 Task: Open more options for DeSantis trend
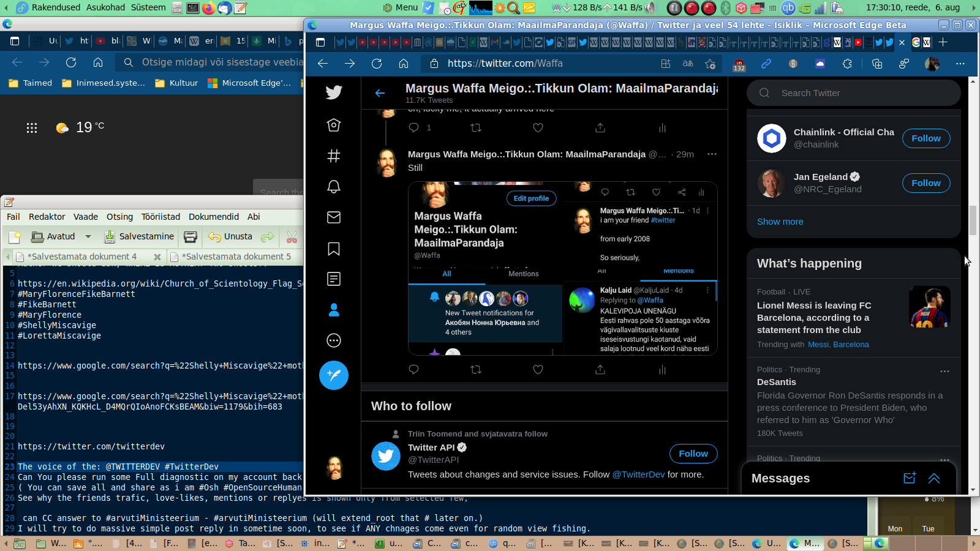click(944, 371)
